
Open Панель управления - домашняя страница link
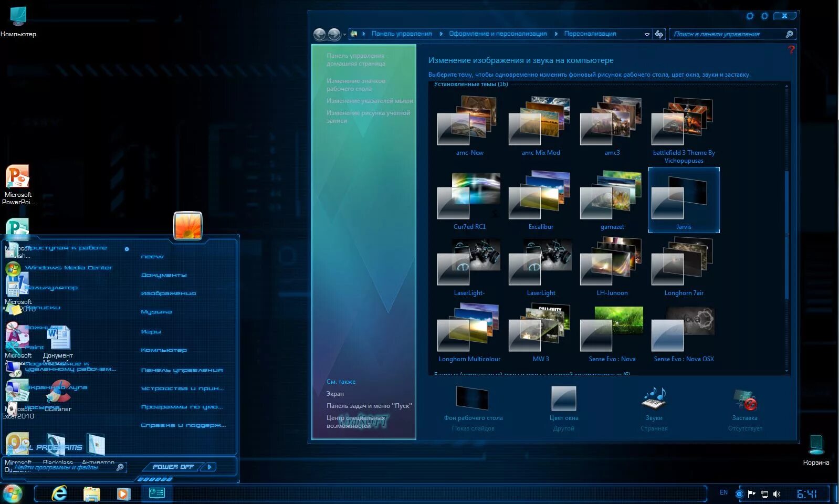click(357, 59)
